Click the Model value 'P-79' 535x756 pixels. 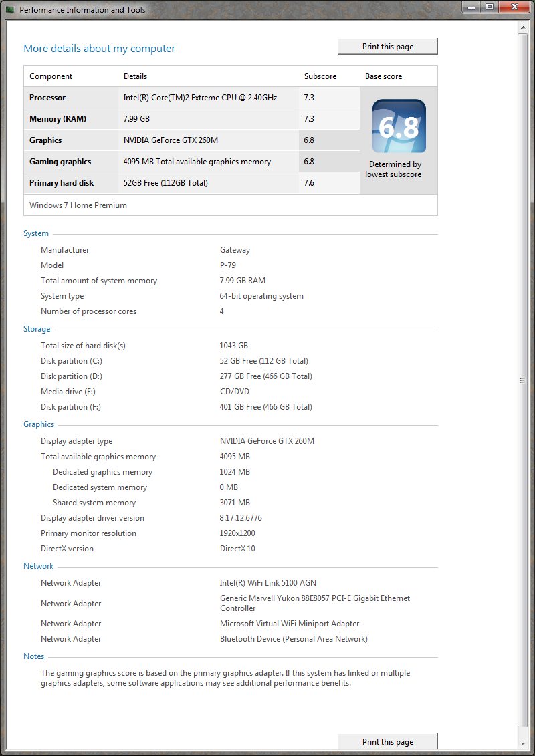(x=227, y=265)
